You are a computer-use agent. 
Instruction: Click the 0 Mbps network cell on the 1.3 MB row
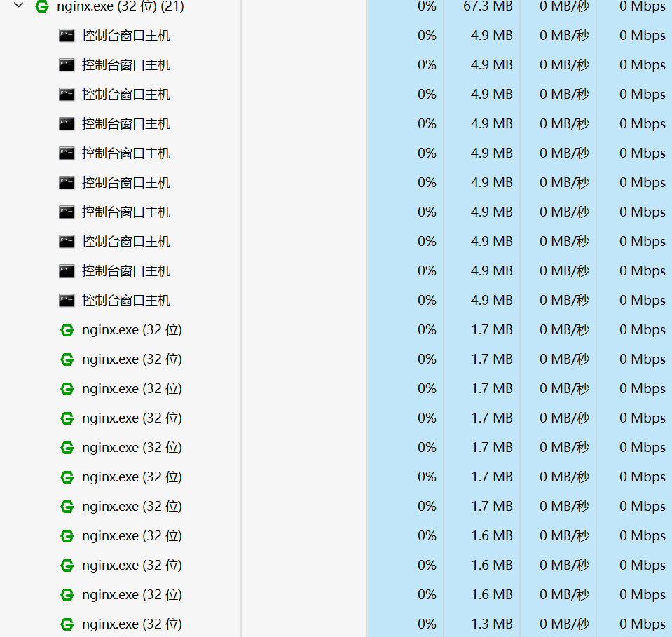[643, 624]
